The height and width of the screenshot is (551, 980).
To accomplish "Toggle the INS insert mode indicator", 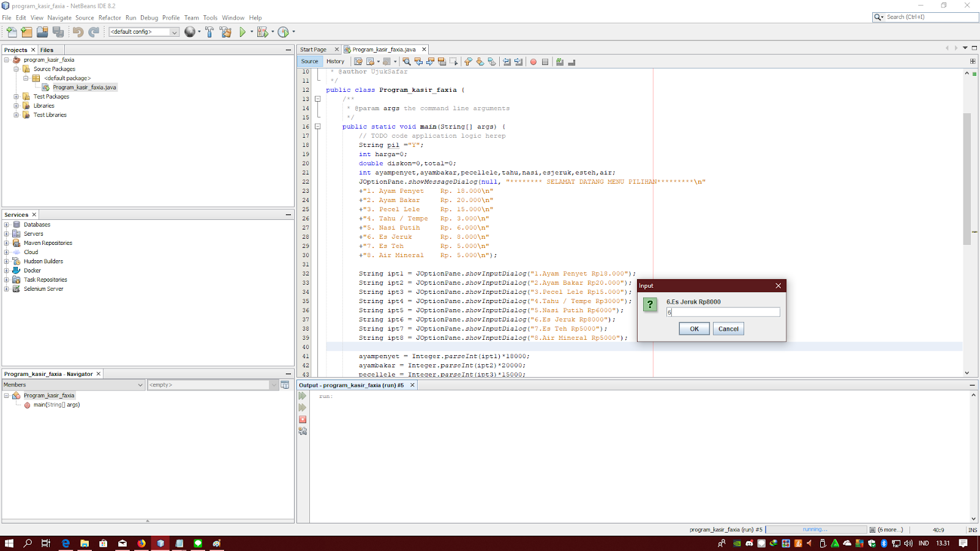I will (973, 530).
